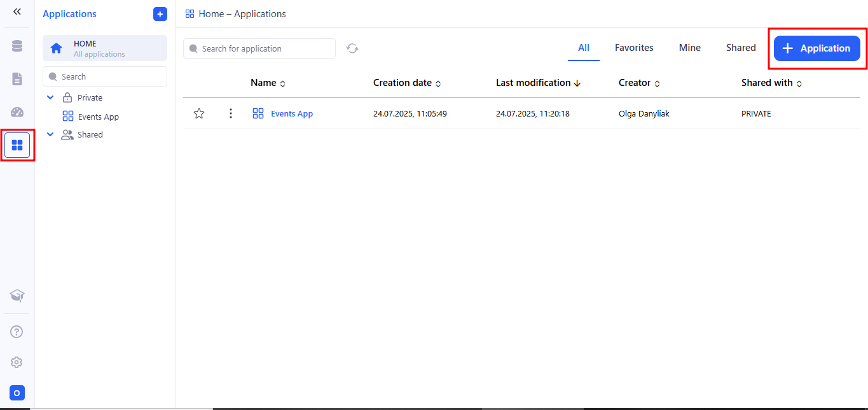
Task: Open the three-dot menu for Events App
Action: [x=231, y=113]
